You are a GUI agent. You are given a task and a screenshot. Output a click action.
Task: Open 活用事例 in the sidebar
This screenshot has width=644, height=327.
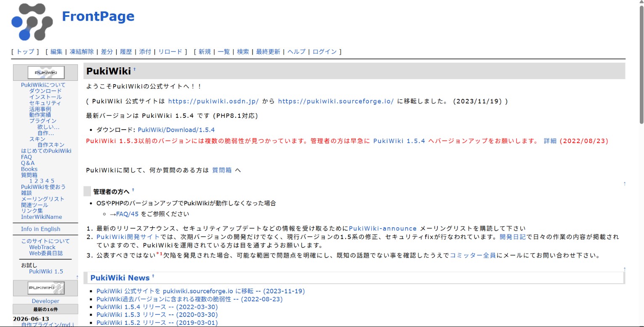tap(40, 109)
